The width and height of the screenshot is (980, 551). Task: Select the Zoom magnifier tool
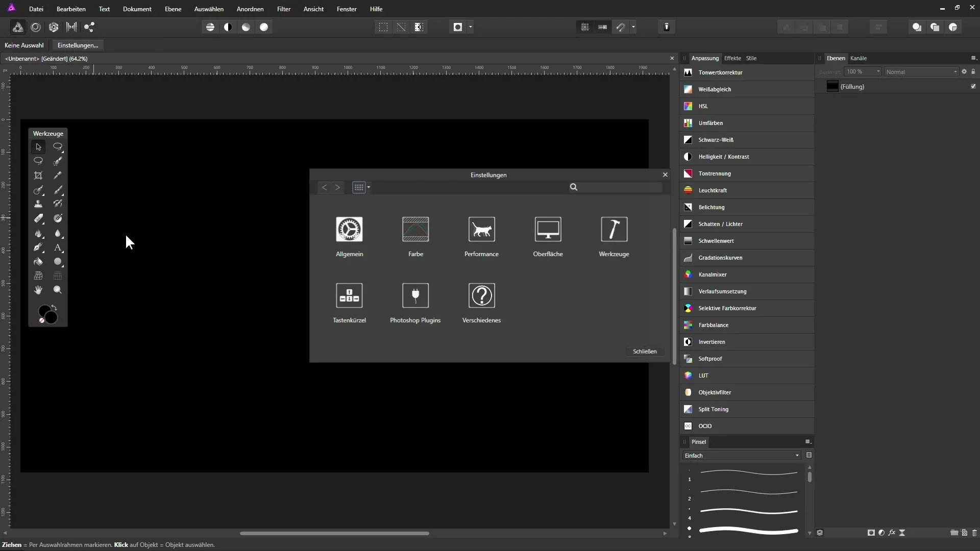pos(58,290)
